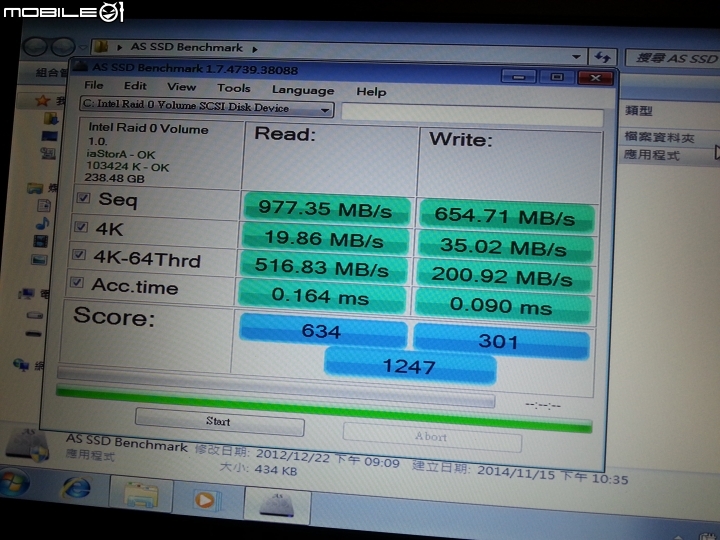Click the 類型 column header in Explorer
720x540 pixels.
coord(639,111)
